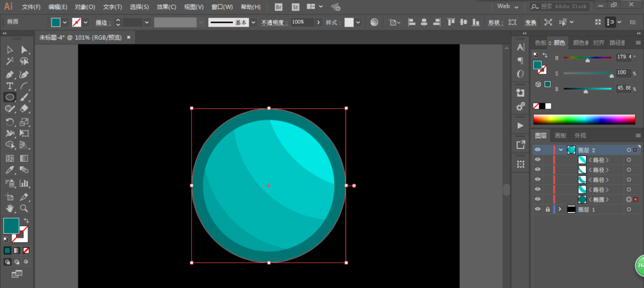Unlock 图层 1 with the lock icon
Viewport: 644px width, 288px height.
547,209
